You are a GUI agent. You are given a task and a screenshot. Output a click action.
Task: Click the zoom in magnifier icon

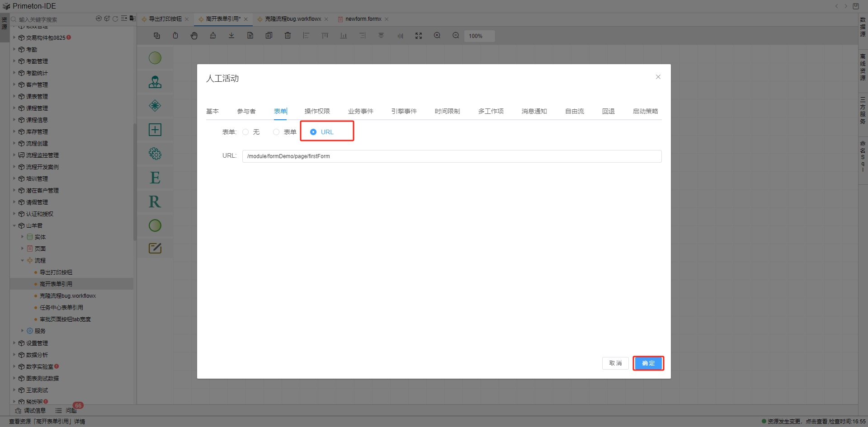coord(437,36)
